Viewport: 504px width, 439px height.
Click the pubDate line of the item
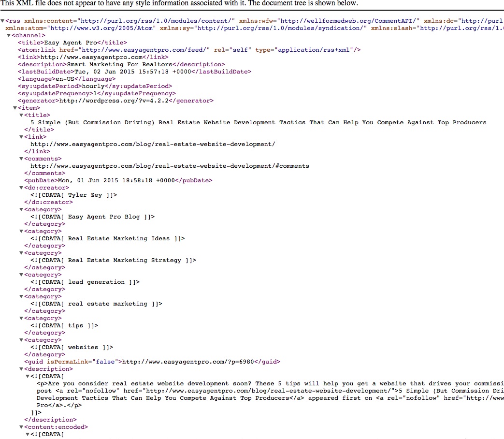[x=118, y=180]
